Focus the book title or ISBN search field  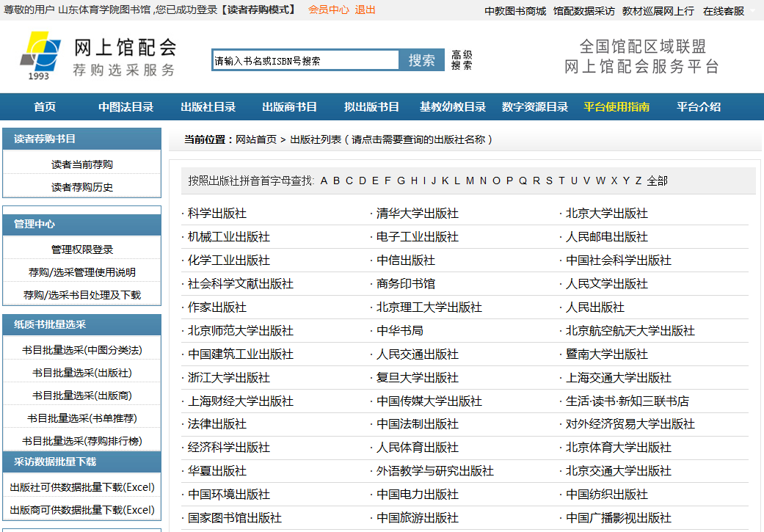(x=305, y=61)
